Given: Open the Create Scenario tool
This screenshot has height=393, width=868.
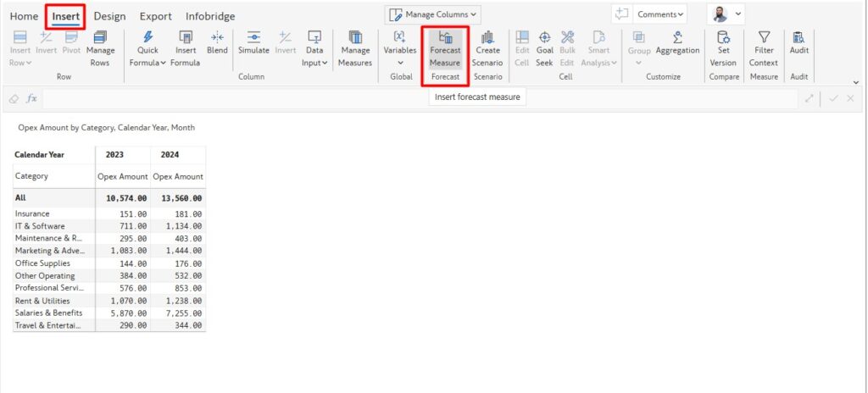Looking at the screenshot, I should [487, 37].
